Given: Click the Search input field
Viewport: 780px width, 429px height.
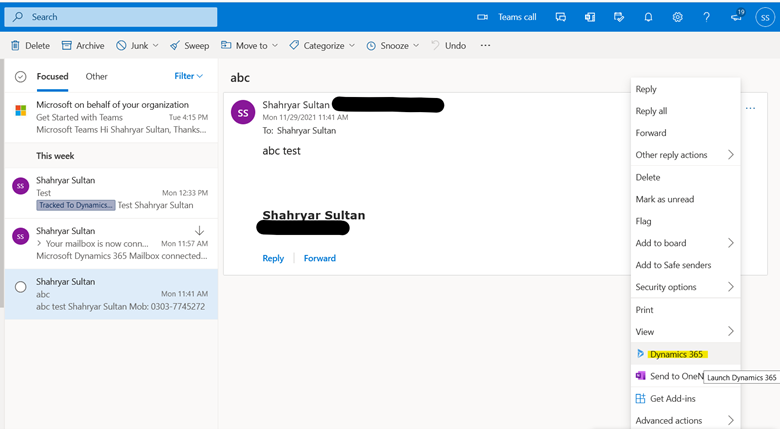Looking at the screenshot, I should (x=111, y=17).
